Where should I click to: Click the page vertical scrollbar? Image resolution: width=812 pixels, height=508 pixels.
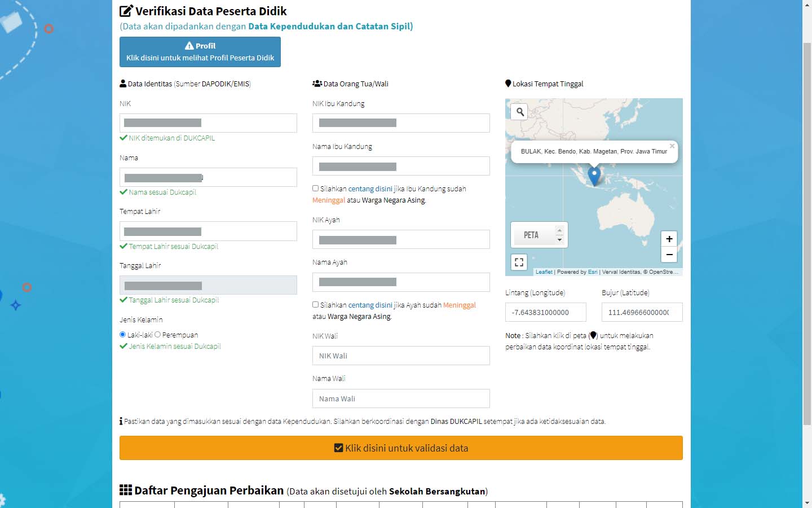click(807, 233)
